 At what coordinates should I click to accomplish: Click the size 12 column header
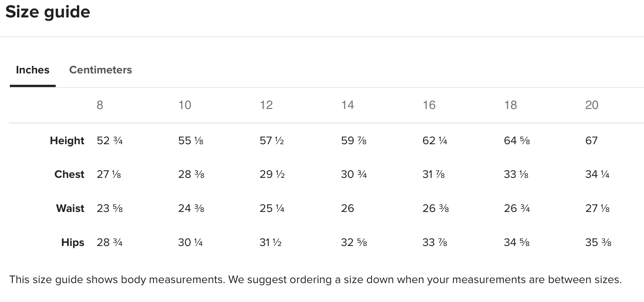click(x=266, y=105)
